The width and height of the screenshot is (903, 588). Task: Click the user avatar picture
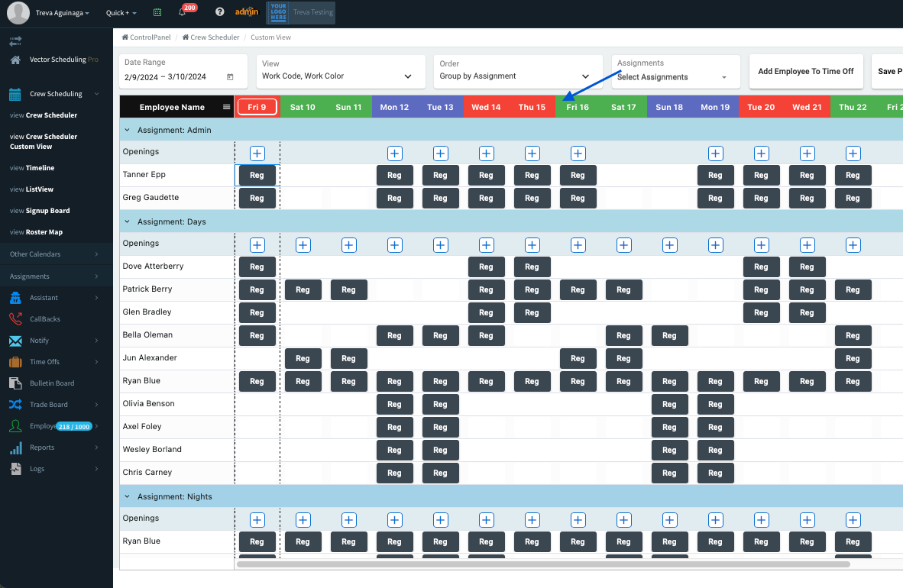[x=18, y=13]
